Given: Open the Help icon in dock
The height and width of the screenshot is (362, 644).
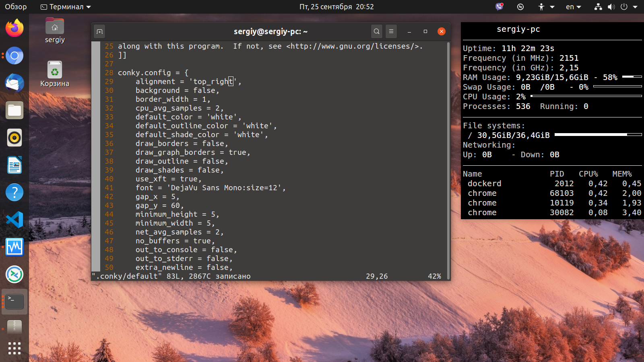Looking at the screenshot, I should (14, 192).
